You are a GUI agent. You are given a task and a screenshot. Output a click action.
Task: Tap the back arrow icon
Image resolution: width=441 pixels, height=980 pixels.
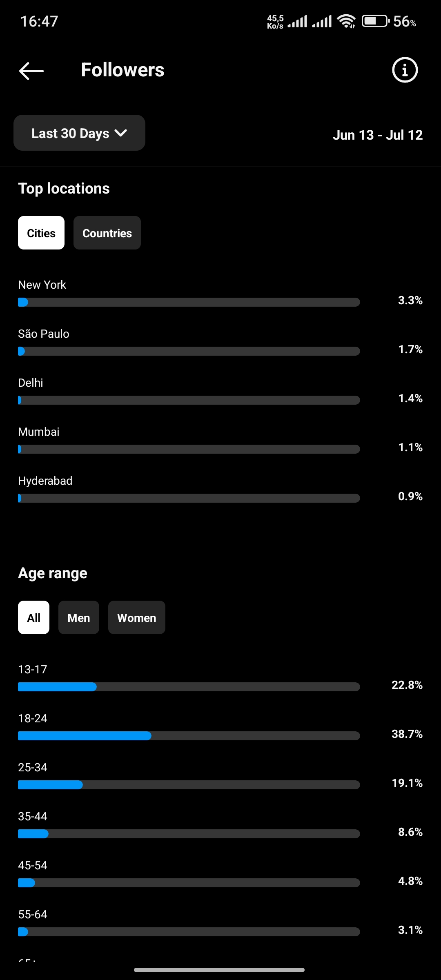31,71
